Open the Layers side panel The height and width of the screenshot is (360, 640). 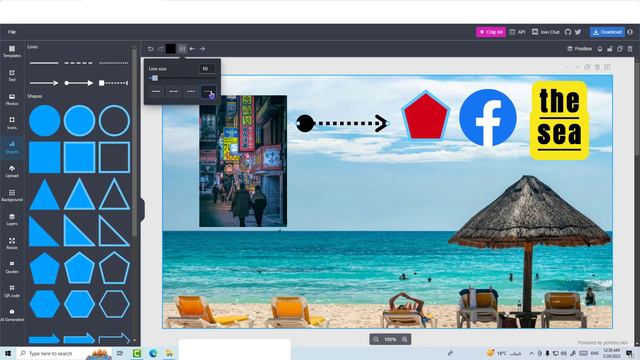(x=12, y=219)
